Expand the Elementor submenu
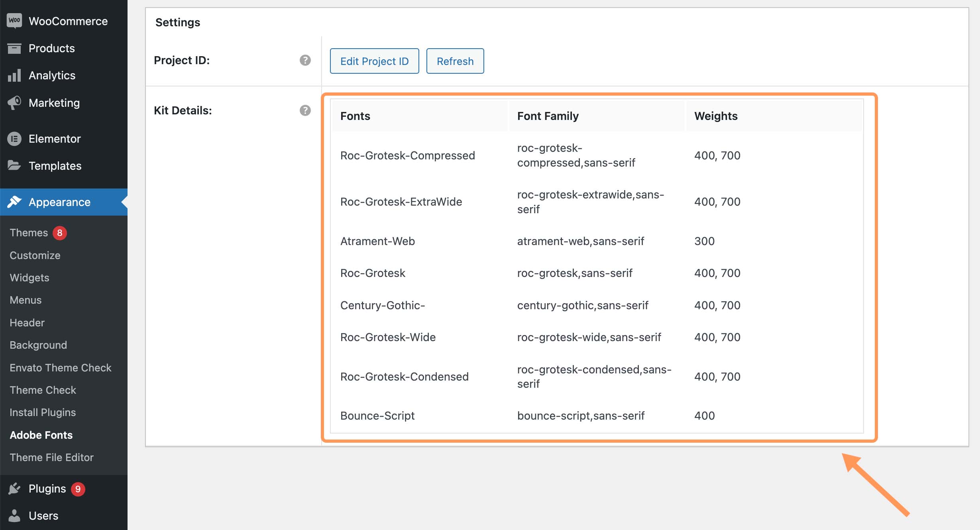Image resolution: width=980 pixels, height=530 pixels. coord(55,139)
